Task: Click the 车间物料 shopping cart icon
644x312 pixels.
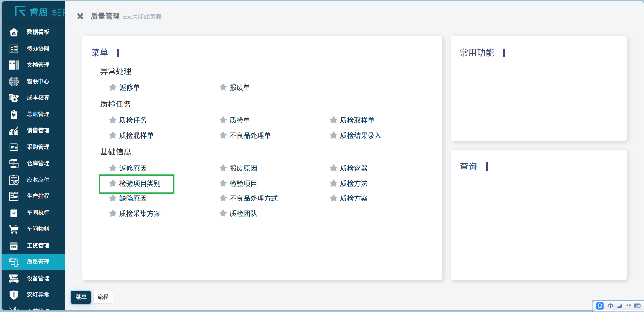Action: pyautogui.click(x=14, y=229)
